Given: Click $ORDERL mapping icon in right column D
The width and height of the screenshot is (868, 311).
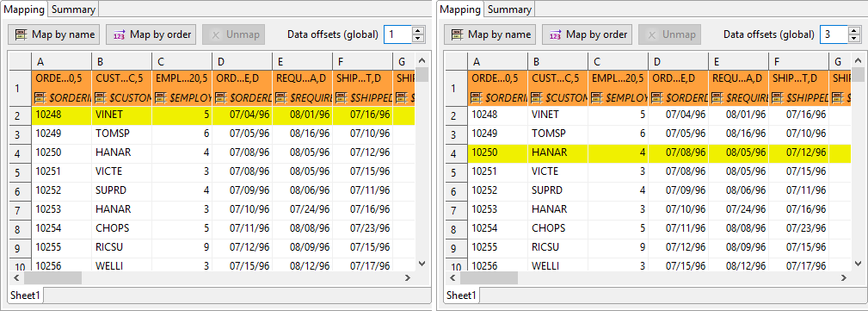Looking at the screenshot, I should coord(657,98).
